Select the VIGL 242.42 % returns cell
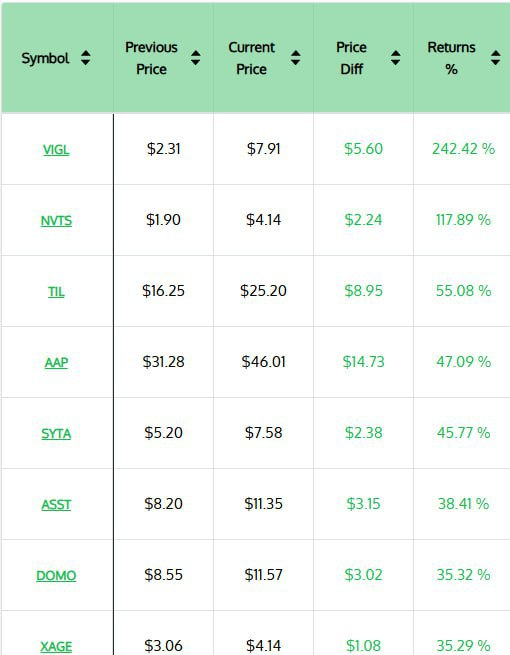 (x=462, y=149)
